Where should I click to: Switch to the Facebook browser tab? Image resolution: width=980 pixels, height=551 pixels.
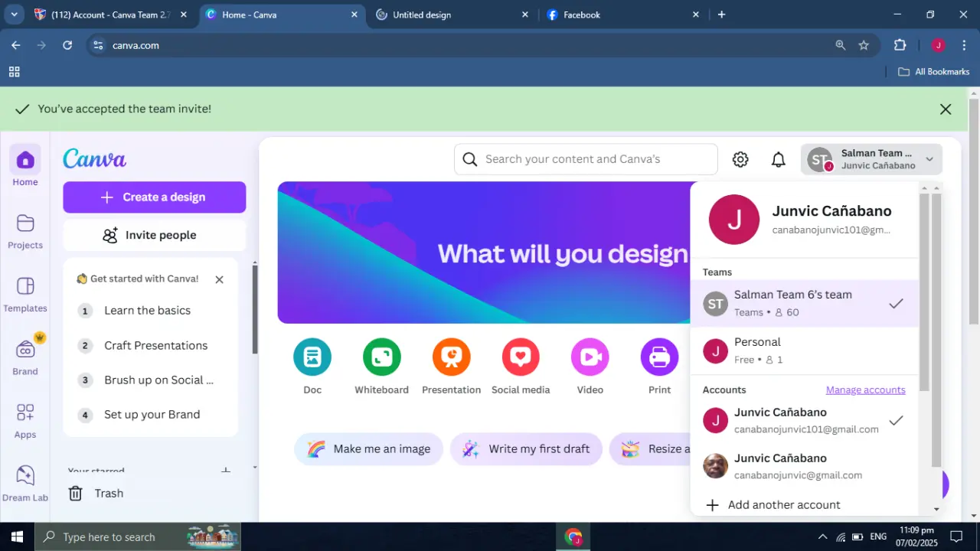point(622,15)
